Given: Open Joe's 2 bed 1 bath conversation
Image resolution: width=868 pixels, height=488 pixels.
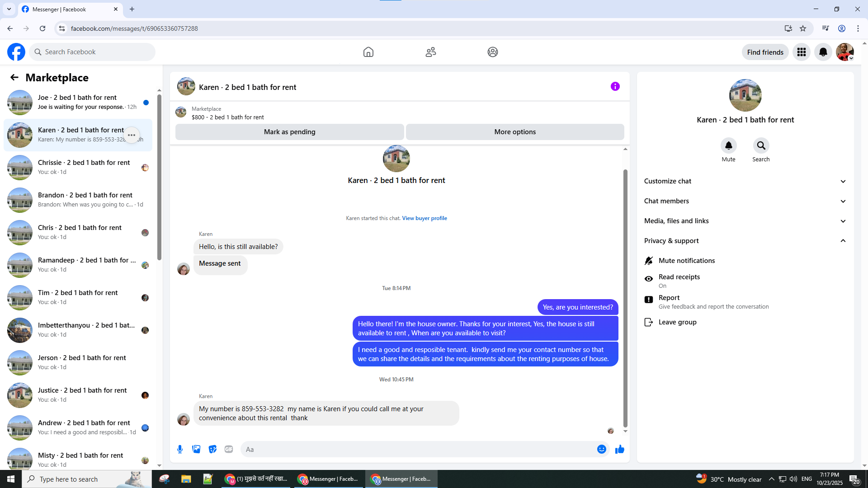Looking at the screenshot, I should (78, 102).
